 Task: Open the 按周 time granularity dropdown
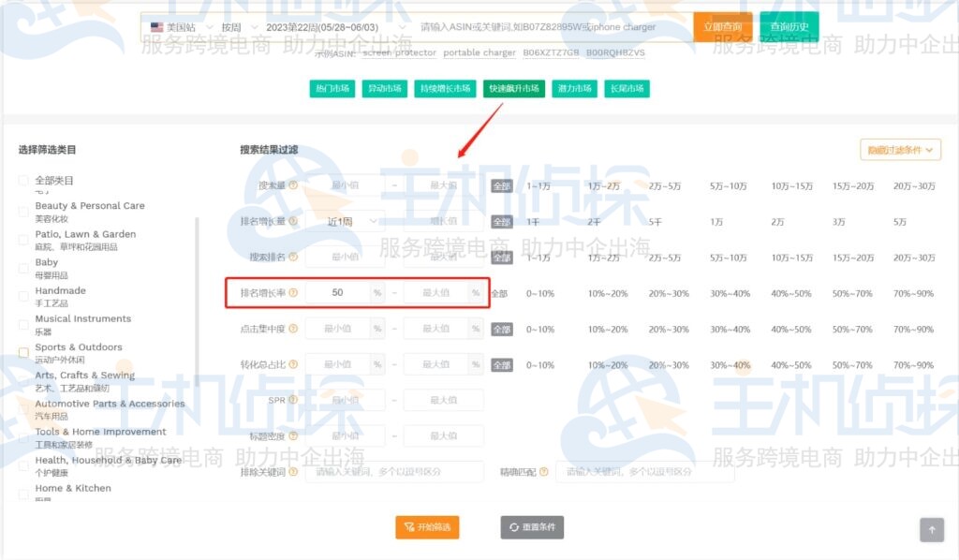point(239,26)
